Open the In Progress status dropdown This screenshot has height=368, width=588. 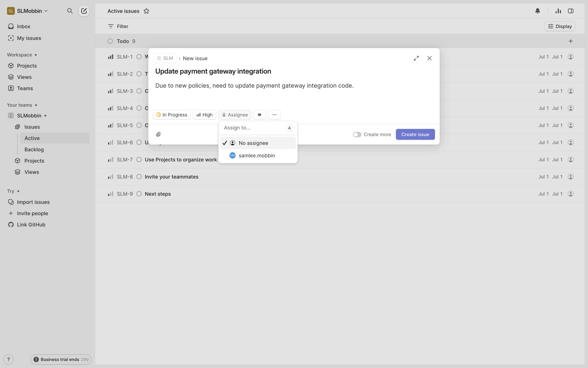(x=172, y=115)
